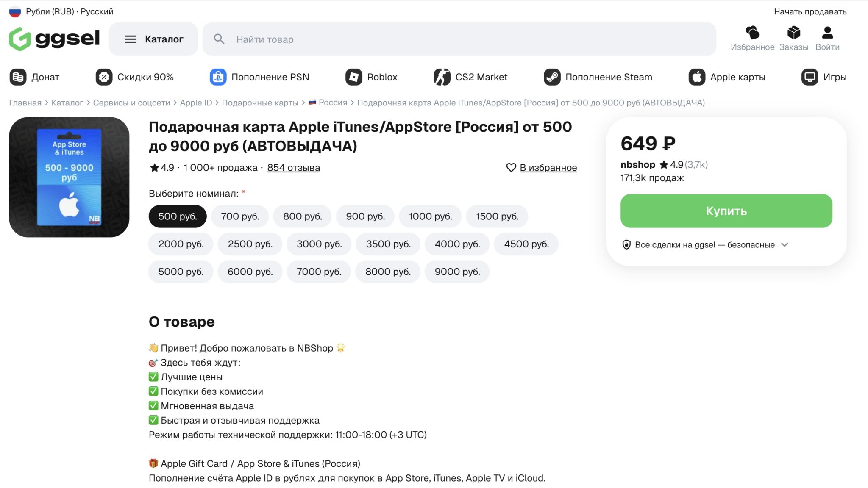868x488 pixels.
Task: Go to Донат category
Action: (x=34, y=77)
